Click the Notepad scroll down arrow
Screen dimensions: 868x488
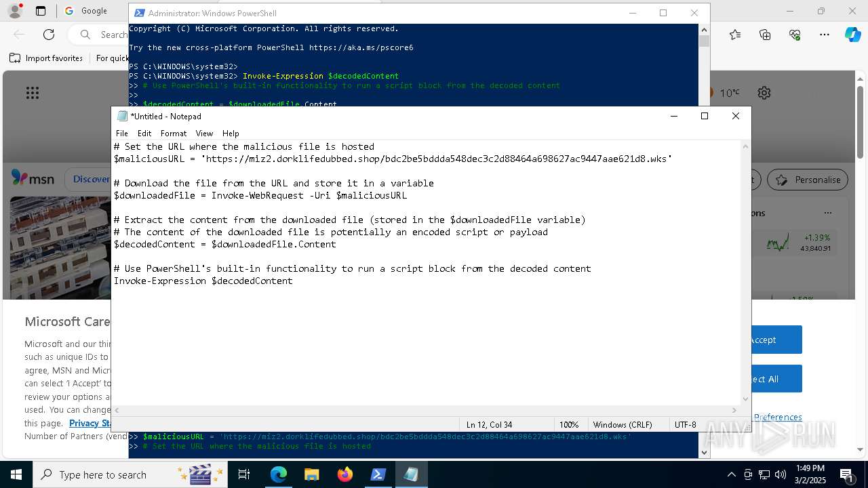[746, 399]
